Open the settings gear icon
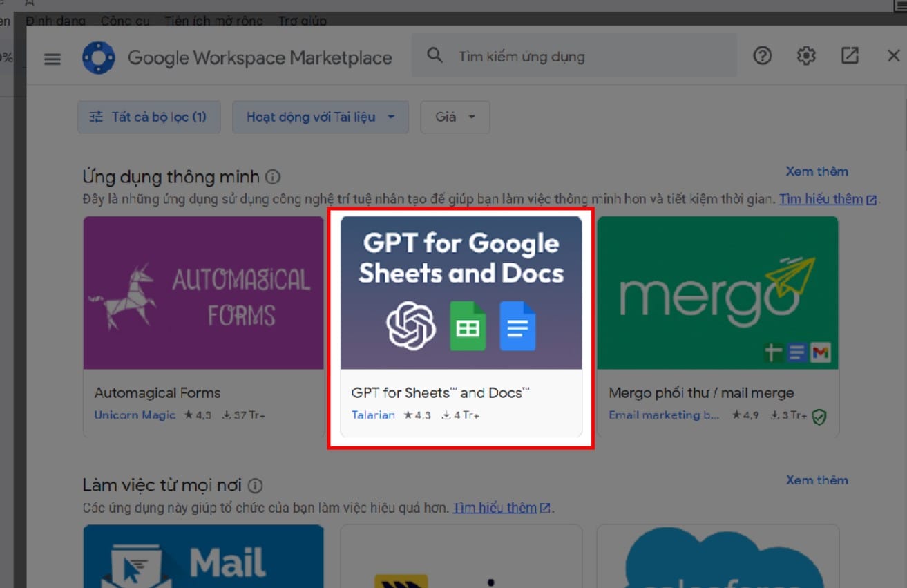The height and width of the screenshot is (588, 907). [x=806, y=56]
